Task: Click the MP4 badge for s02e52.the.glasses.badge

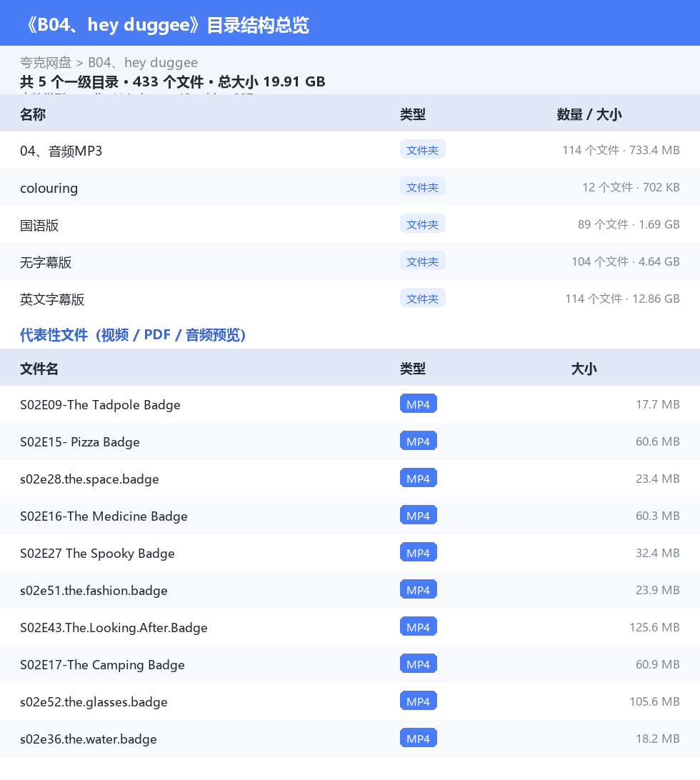Action: 419,701
